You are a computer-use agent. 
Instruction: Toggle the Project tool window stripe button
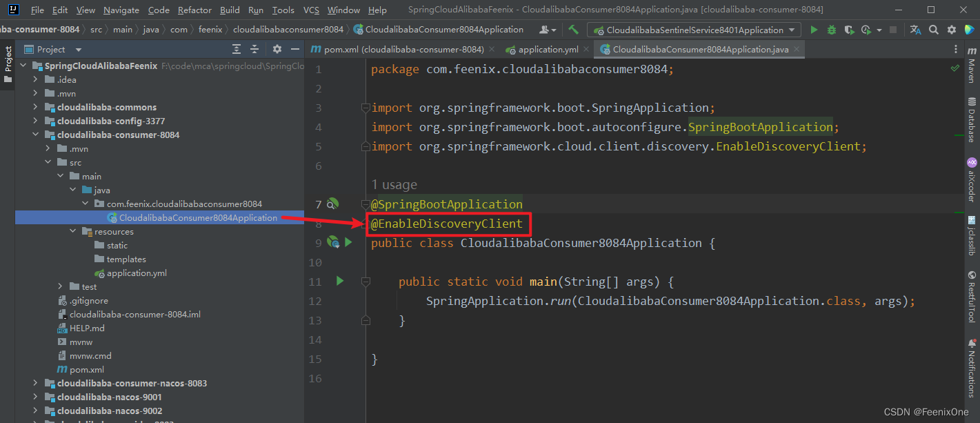(x=8, y=64)
